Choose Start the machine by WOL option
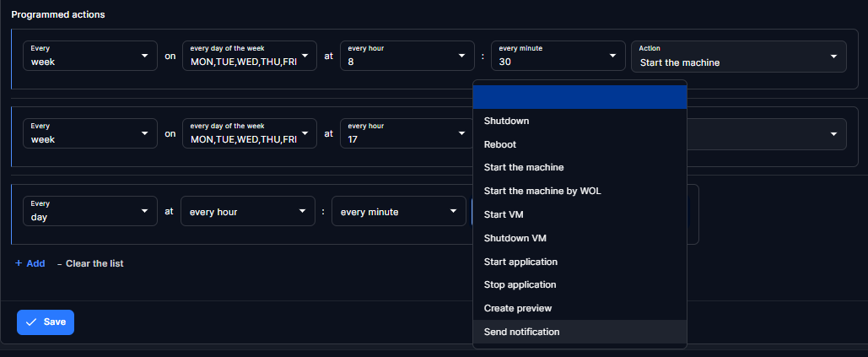The image size is (868, 357). [x=580, y=191]
